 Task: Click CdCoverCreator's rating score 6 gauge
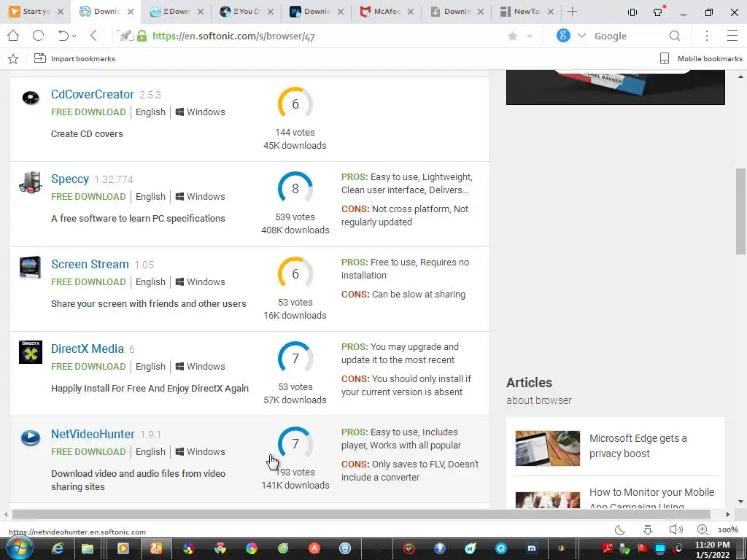pos(295,104)
